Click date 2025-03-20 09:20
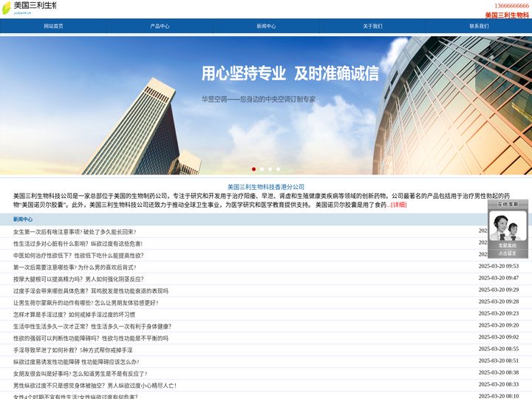Image resolution: width=532 pixels, height=399 pixels. point(499,326)
